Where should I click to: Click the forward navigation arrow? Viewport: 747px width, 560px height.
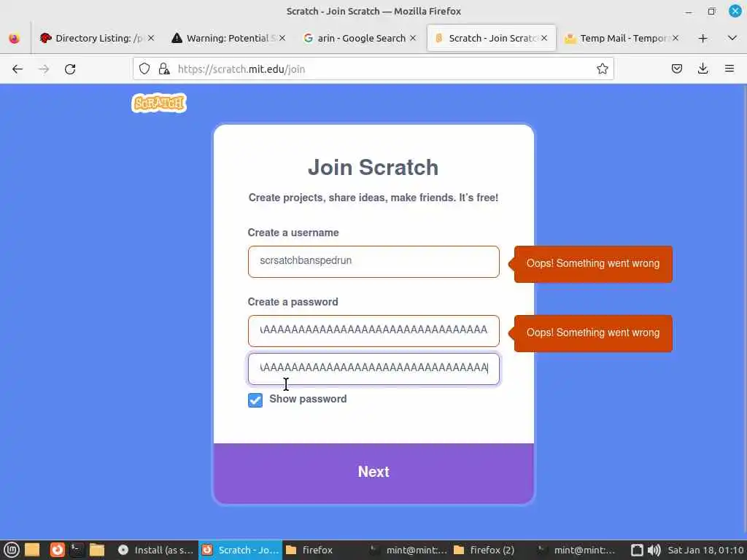click(44, 69)
